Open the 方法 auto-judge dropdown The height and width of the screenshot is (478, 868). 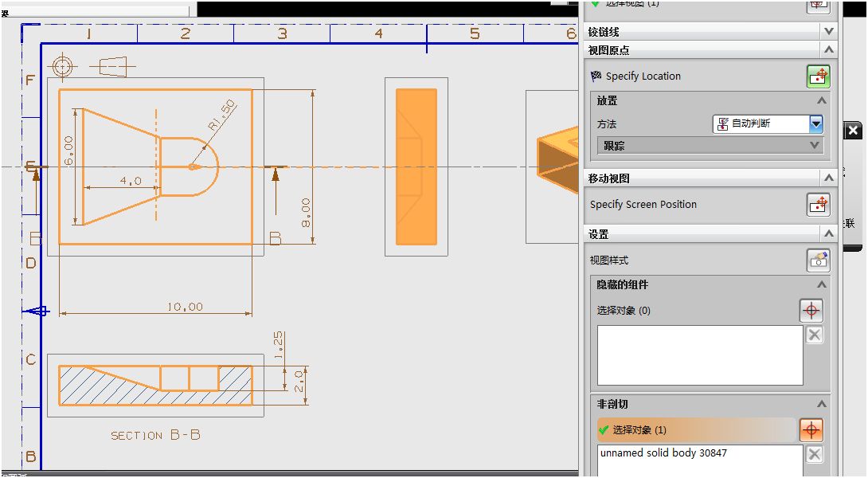pyautogui.click(x=816, y=124)
